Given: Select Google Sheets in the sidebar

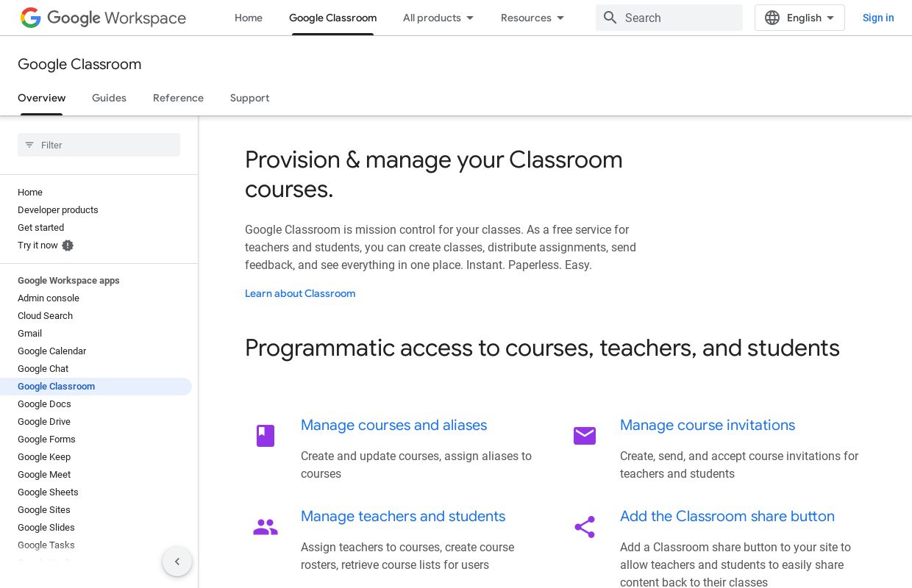Looking at the screenshot, I should [48, 492].
